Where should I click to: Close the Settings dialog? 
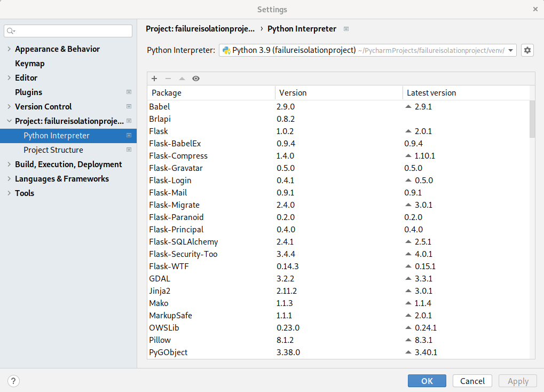535,10
